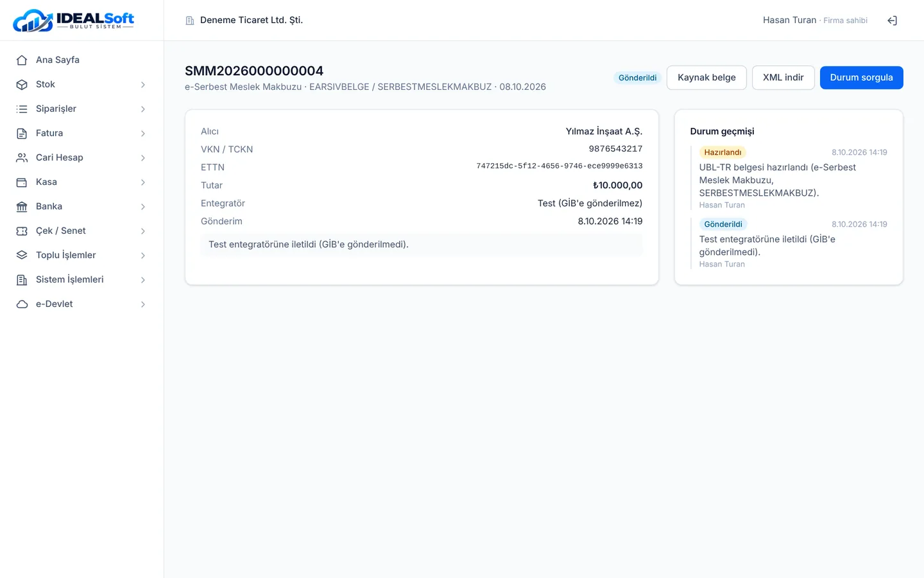This screenshot has height=578, width=924.
Task: Click the Banka menu chevron
Action: tap(143, 206)
